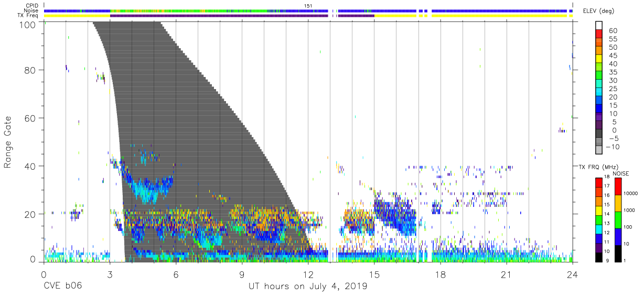644x297 pixels.
Task: Click the CVE b06 radar label
Action: 62,287
